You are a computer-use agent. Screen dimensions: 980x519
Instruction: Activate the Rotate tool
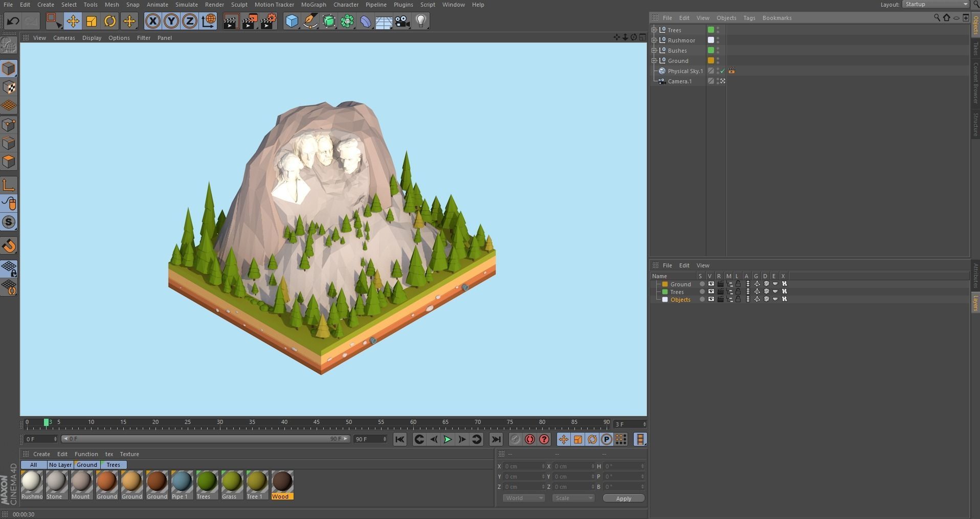point(110,21)
